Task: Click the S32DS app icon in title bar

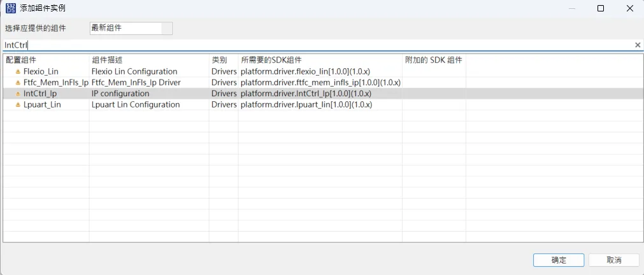Action: (x=11, y=8)
